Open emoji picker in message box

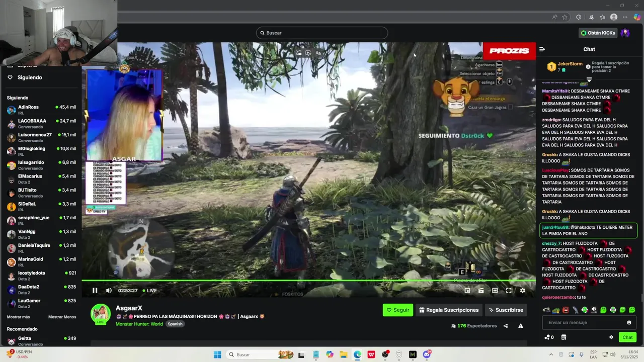629,323
